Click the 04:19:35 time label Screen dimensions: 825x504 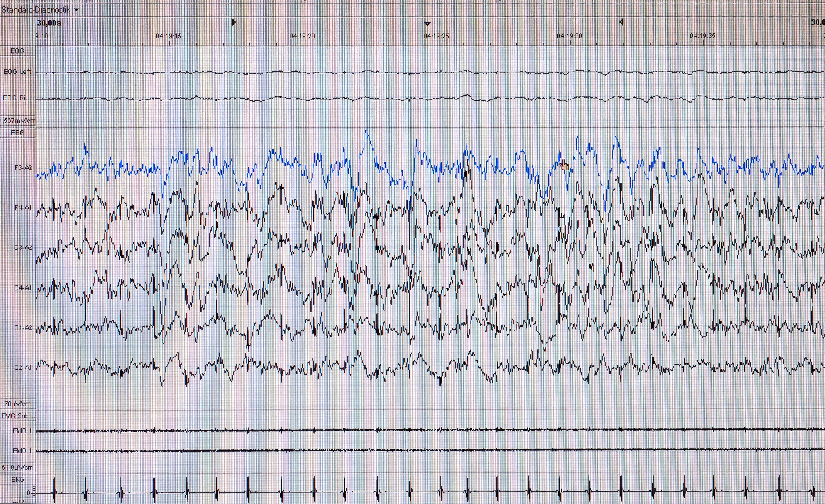coord(702,36)
